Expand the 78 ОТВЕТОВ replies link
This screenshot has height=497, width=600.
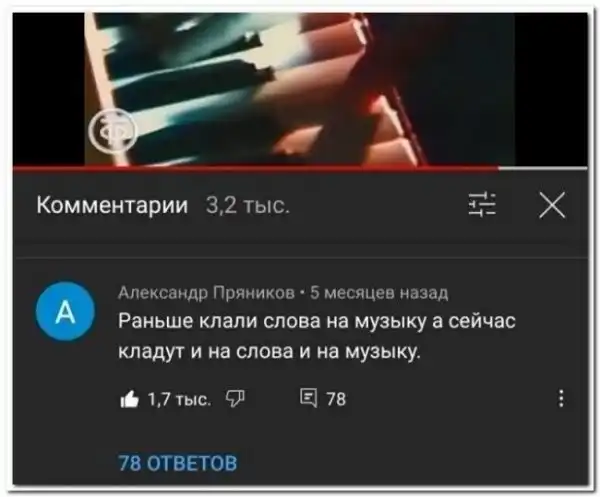point(178,463)
